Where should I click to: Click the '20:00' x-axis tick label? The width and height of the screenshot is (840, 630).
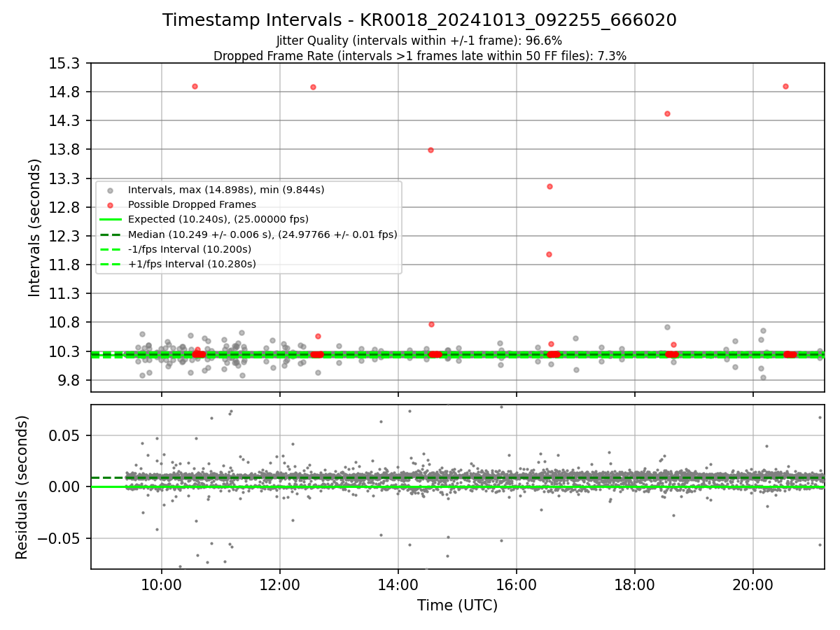pos(753,584)
